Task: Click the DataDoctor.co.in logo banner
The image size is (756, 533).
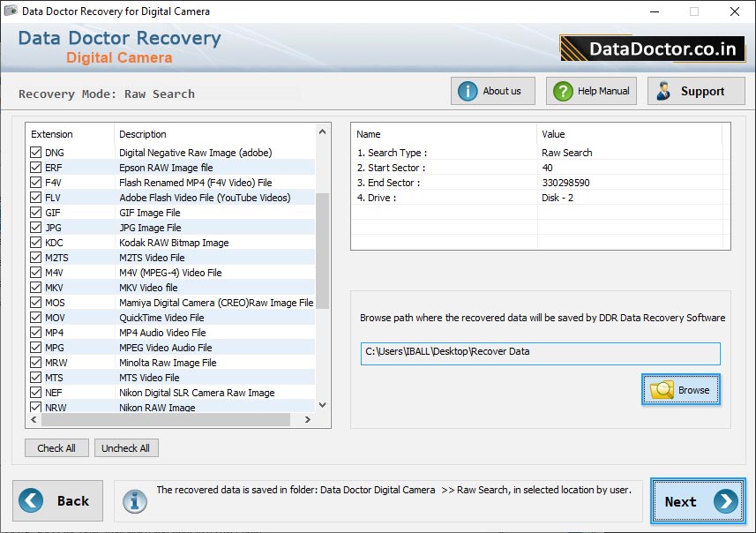Action: (652, 49)
